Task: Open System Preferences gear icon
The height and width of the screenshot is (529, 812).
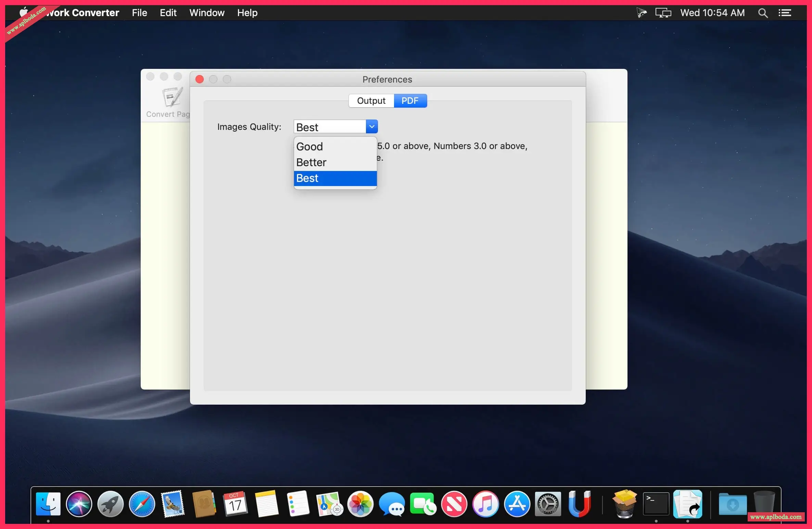Action: [x=548, y=504]
